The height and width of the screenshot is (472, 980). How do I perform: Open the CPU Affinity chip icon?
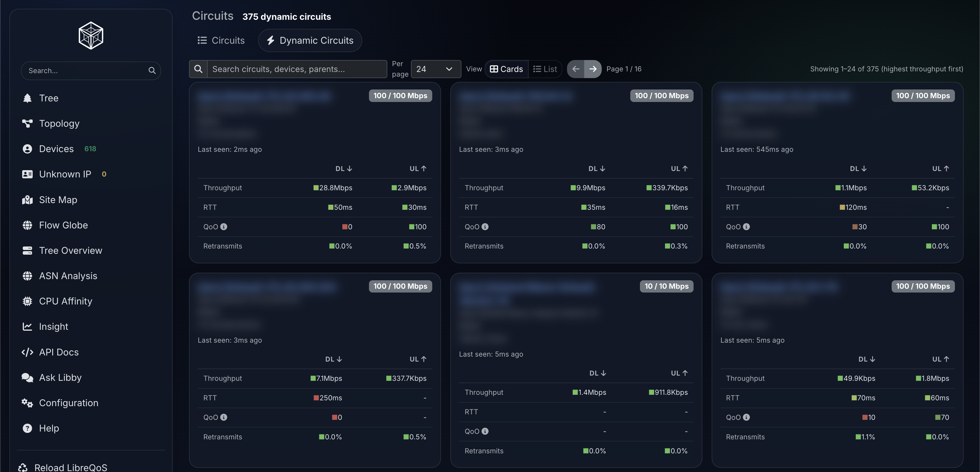tap(27, 301)
